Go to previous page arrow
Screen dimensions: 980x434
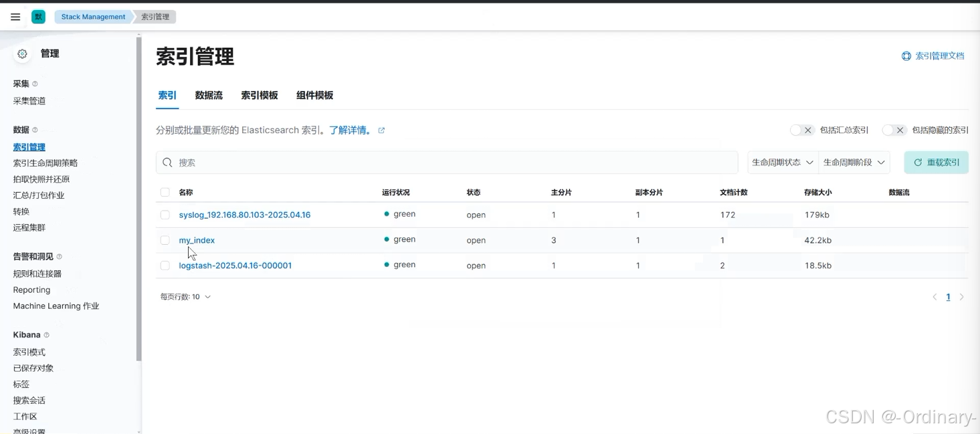tap(935, 297)
